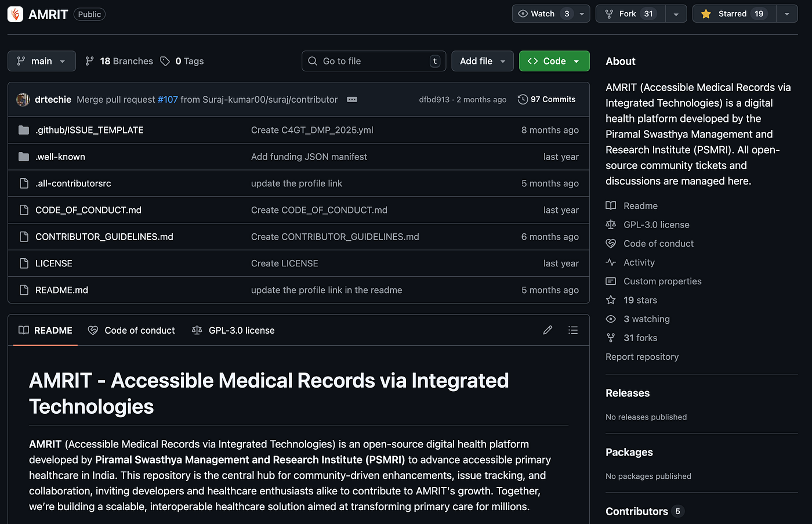View the 97 Commits history
812x524 pixels.
click(547, 100)
